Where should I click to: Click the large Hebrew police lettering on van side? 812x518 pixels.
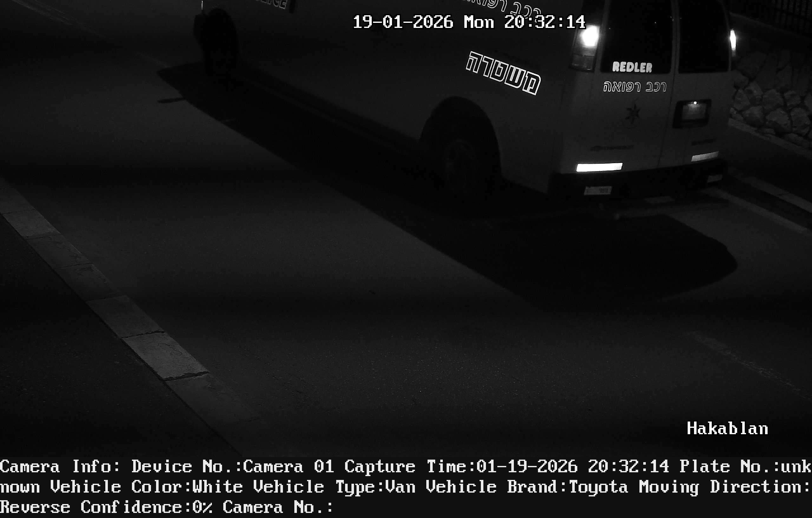click(x=503, y=73)
